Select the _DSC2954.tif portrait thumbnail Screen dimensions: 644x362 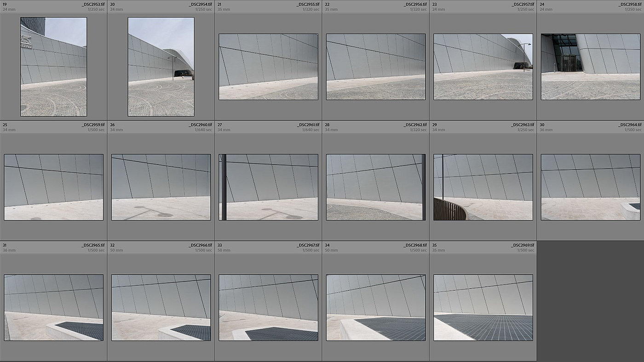(x=161, y=67)
